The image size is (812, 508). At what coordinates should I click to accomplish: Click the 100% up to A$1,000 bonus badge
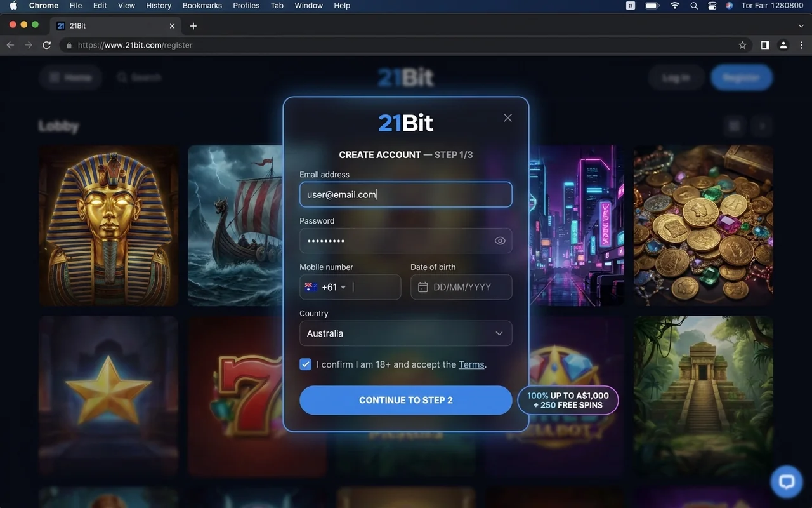tap(568, 400)
